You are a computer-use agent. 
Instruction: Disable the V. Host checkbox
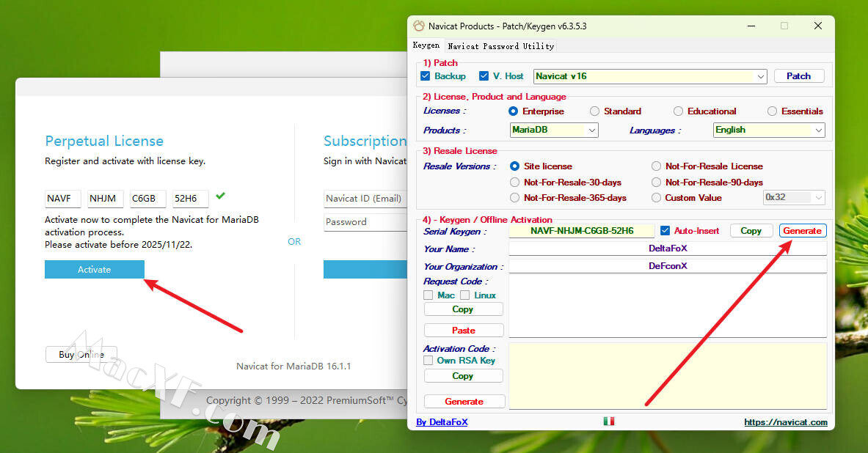(x=484, y=76)
